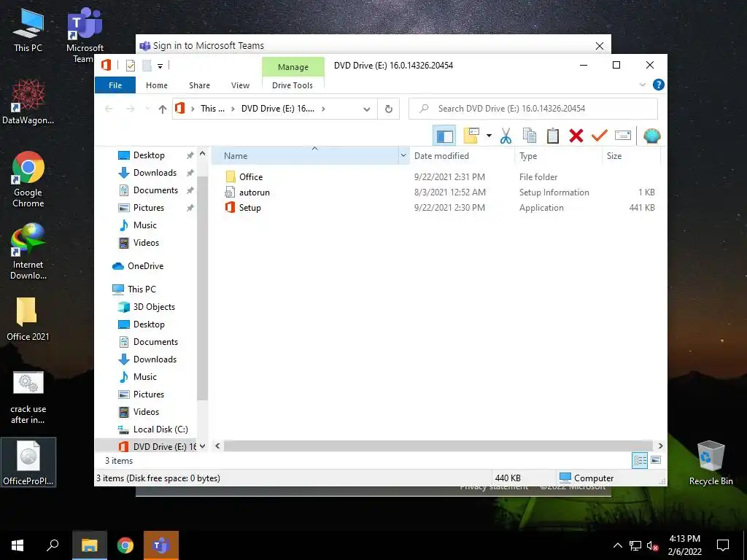Open the File menu tab

click(x=115, y=85)
